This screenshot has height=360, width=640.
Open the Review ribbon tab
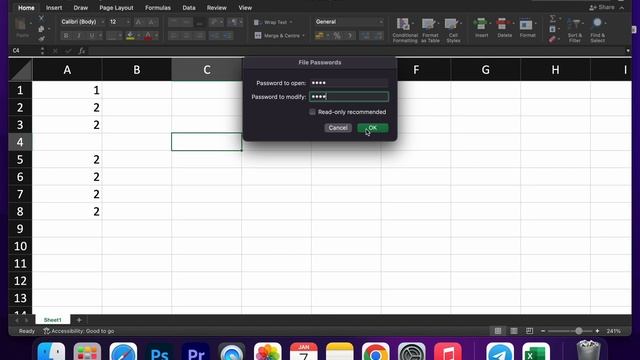point(216,8)
